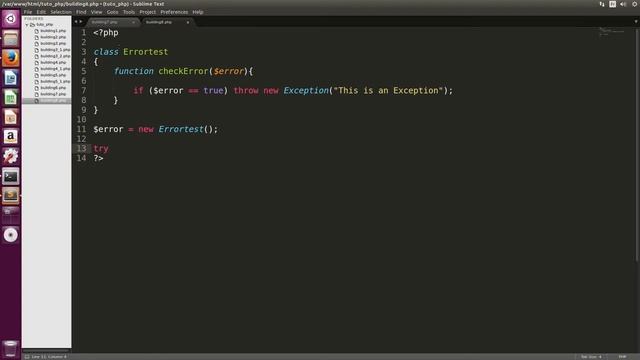Viewport: 640px width, 360px height.
Task: Go to previous tab with left arrow
Action: (x=76, y=22)
